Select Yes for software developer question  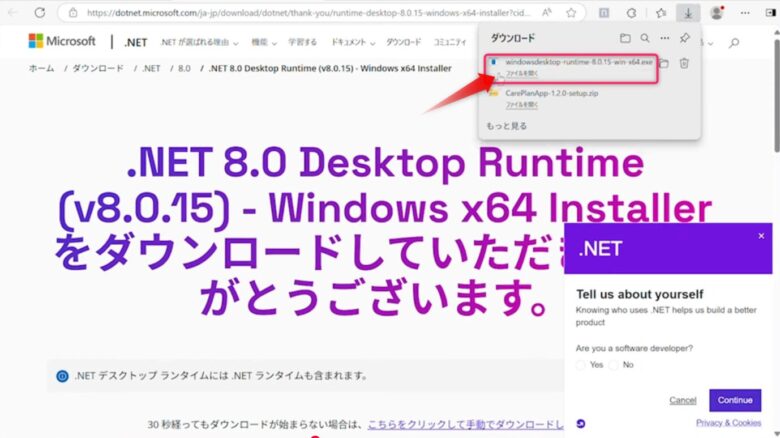coord(581,365)
